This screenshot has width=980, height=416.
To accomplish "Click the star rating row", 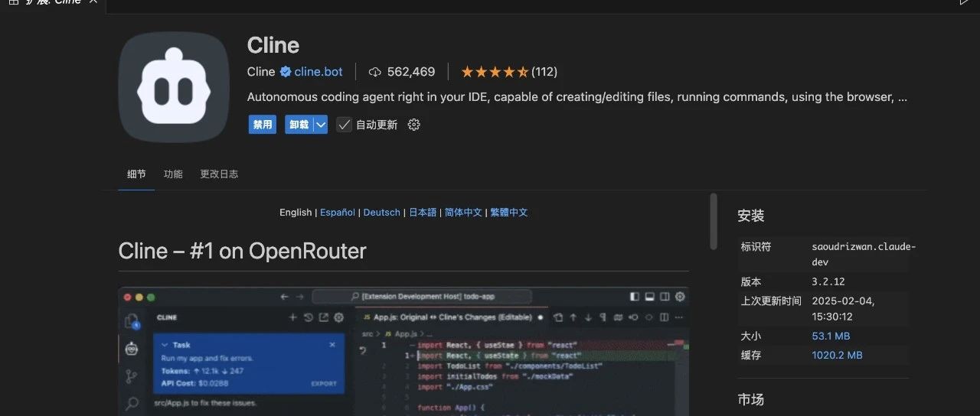I will tap(495, 72).
